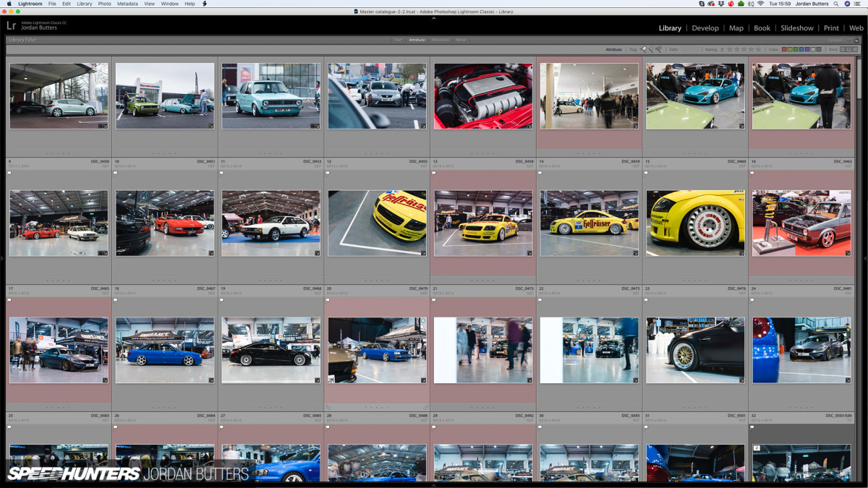Image resolution: width=868 pixels, height=488 pixels.
Task: Toggle flag on cell 24 DSC_0481
Action: [x=752, y=300]
